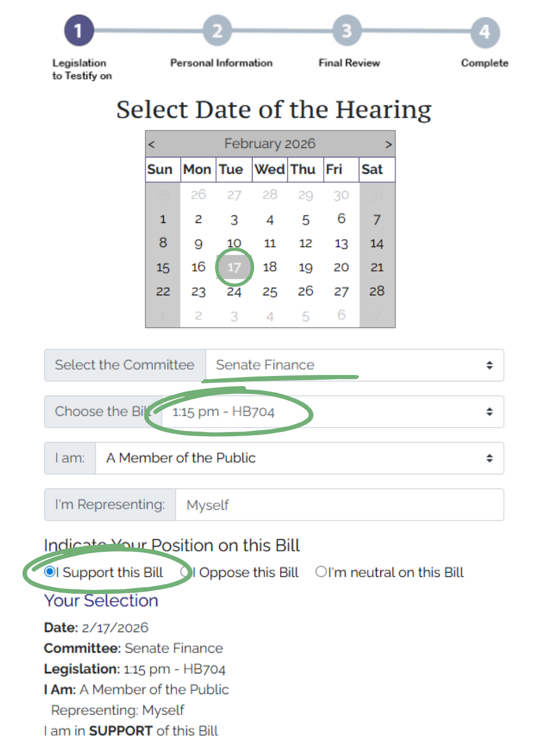Click the I'm Representing text field
560x751 pixels.
click(x=339, y=505)
